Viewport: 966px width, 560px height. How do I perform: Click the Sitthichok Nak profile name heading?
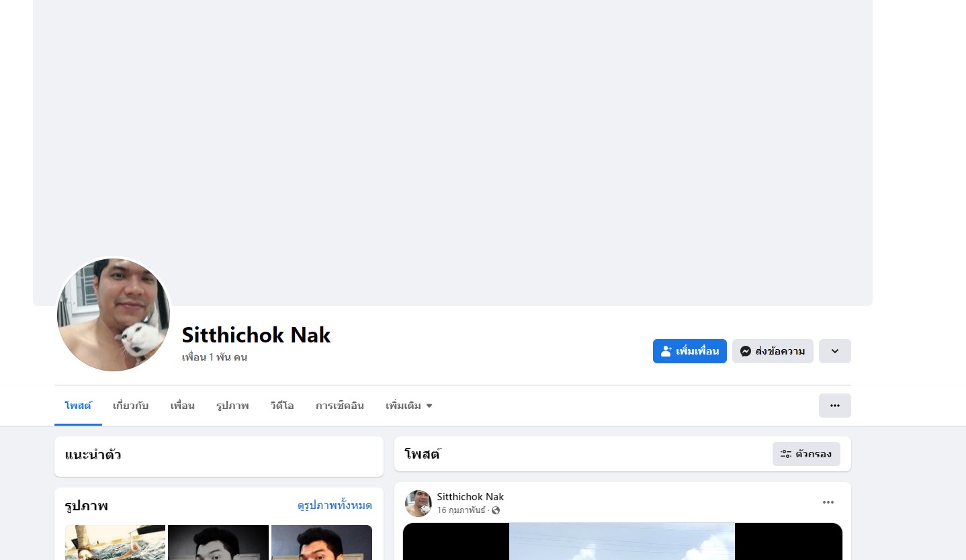coord(256,334)
